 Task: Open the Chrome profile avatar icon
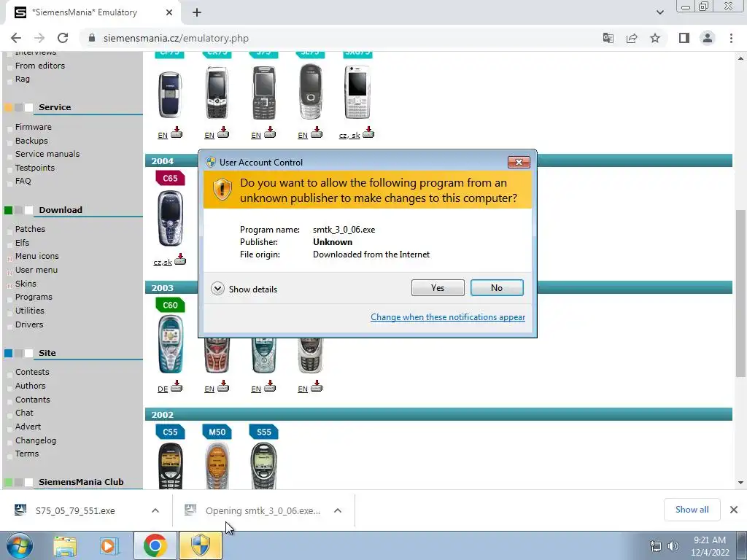(x=708, y=38)
